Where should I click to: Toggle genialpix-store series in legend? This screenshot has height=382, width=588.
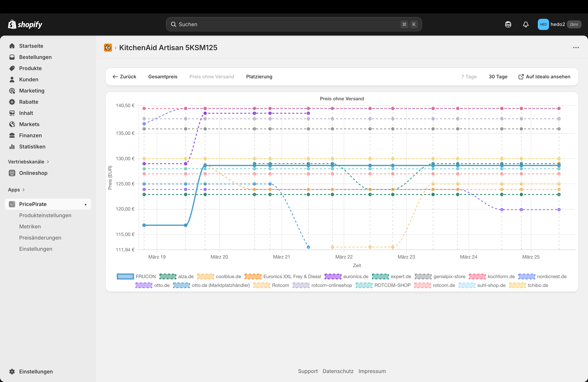point(440,276)
